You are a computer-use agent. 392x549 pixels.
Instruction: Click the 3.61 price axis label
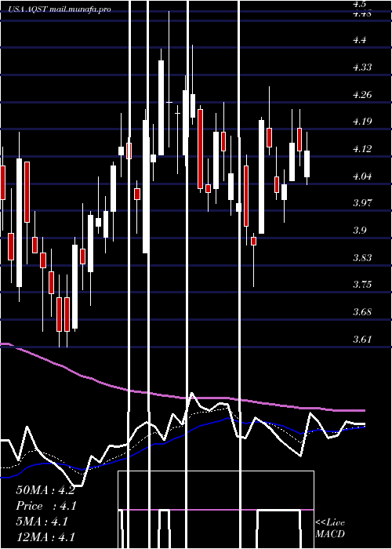click(x=362, y=339)
